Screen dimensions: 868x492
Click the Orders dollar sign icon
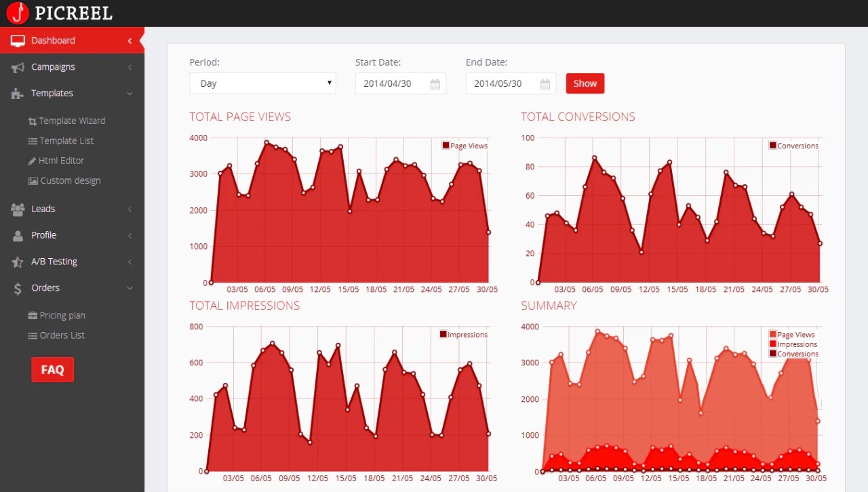tap(18, 289)
